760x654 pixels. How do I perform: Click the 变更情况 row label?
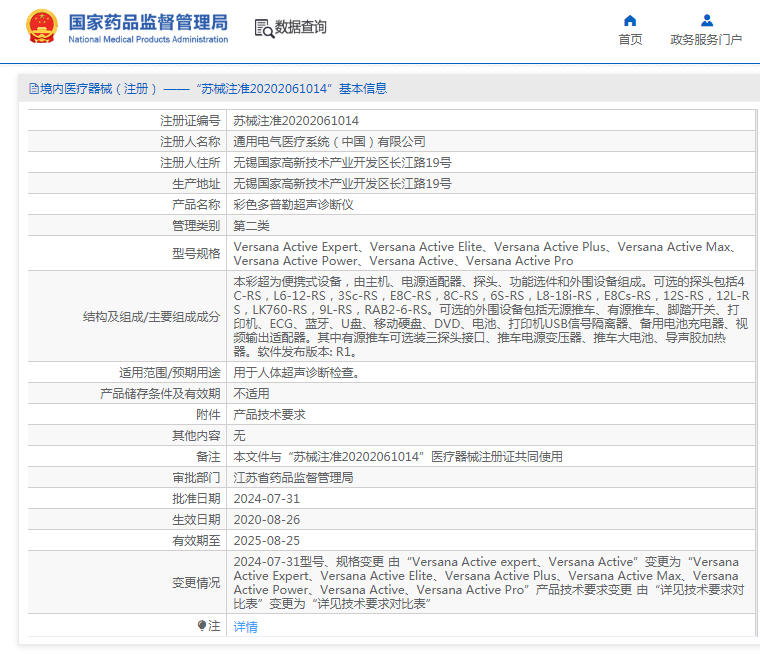point(196,583)
